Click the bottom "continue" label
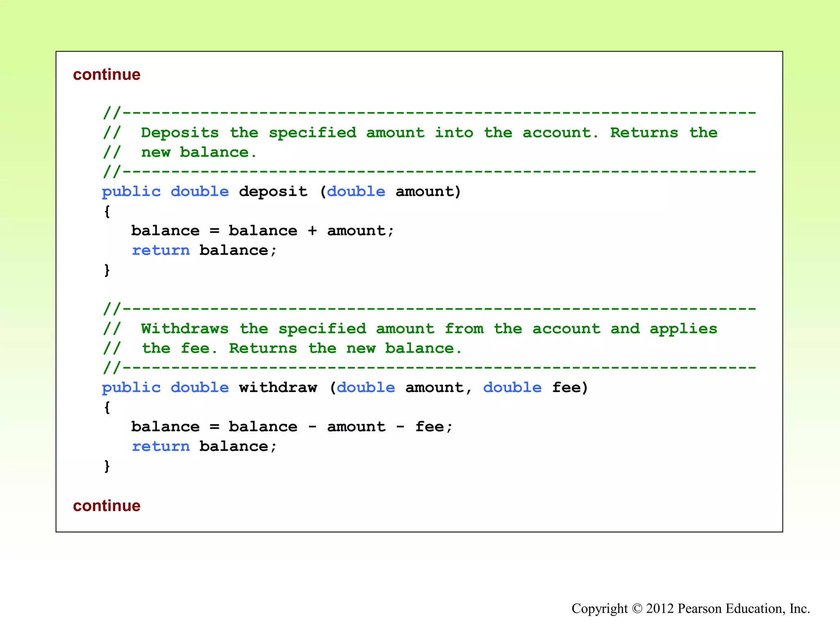The image size is (840, 630). (x=107, y=506)
